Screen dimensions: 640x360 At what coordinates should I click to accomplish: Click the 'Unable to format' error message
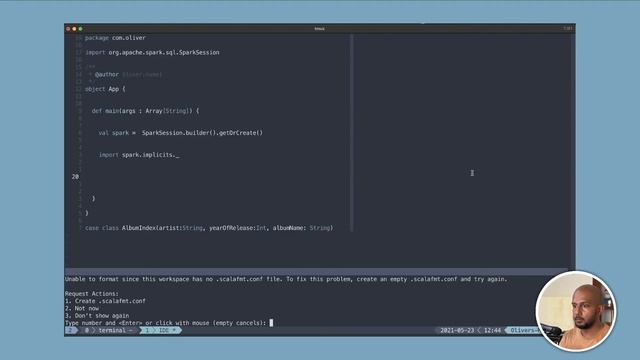pyautogui.click(x=286, y=279)
